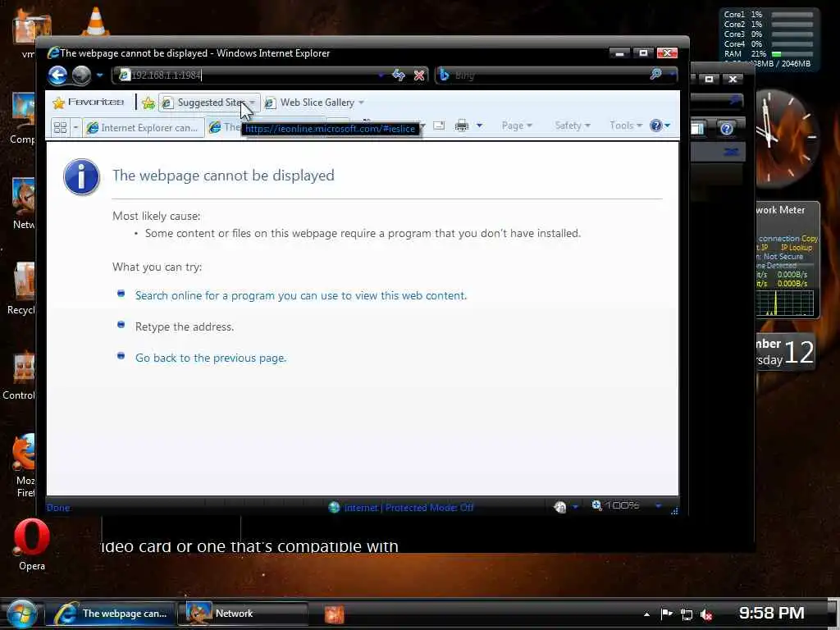Click 'Done' in the status bar

point(58,508)
